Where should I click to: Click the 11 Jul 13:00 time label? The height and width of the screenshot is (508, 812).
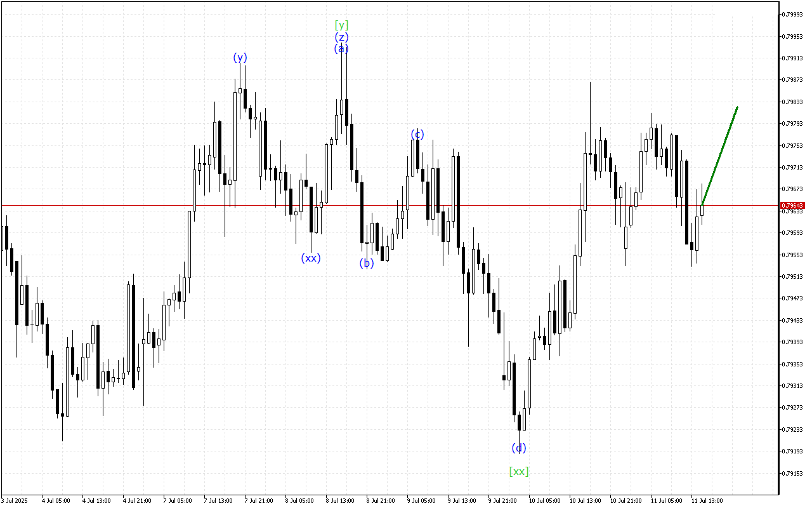pos(706,500)
